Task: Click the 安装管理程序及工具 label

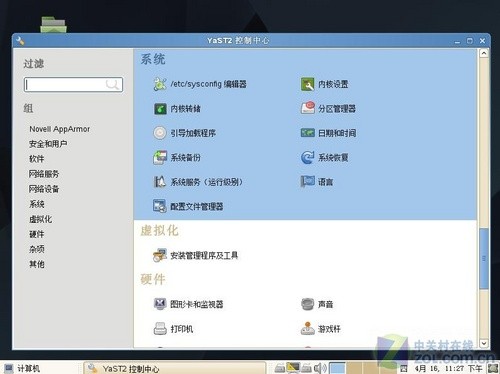Action: pyautogui.click(x=204, y=256)
